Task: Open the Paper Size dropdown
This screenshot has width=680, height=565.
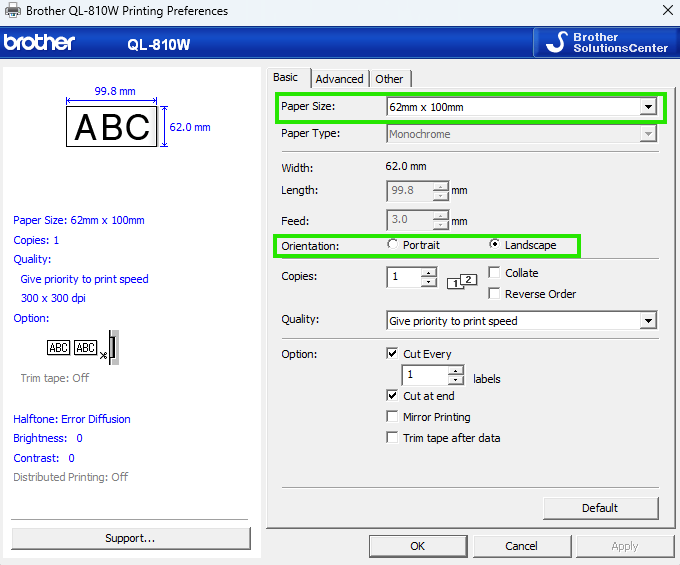Action: pyautogui.click(x=522, y=107)
